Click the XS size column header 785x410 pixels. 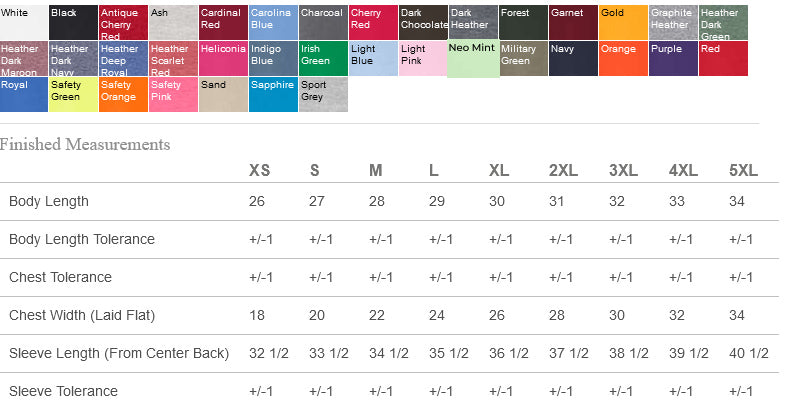click(259, 170)
